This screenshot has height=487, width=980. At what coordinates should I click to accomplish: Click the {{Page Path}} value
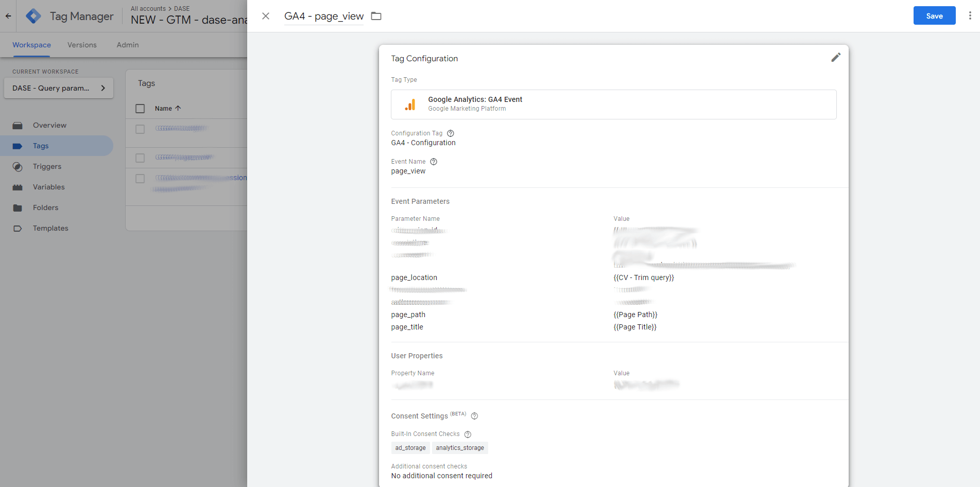[x=635, y=315]
